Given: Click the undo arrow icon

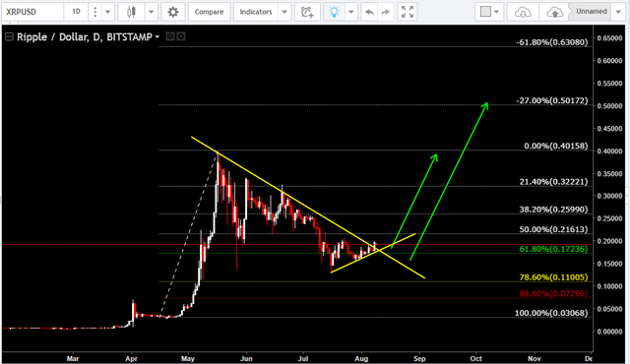Looking at the screenshot, I should 369,12.
